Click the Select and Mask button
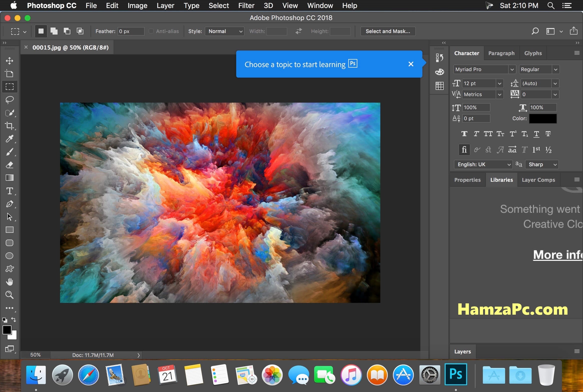The height and width of the screenshot is (392, 583). (x=387, y=31)
